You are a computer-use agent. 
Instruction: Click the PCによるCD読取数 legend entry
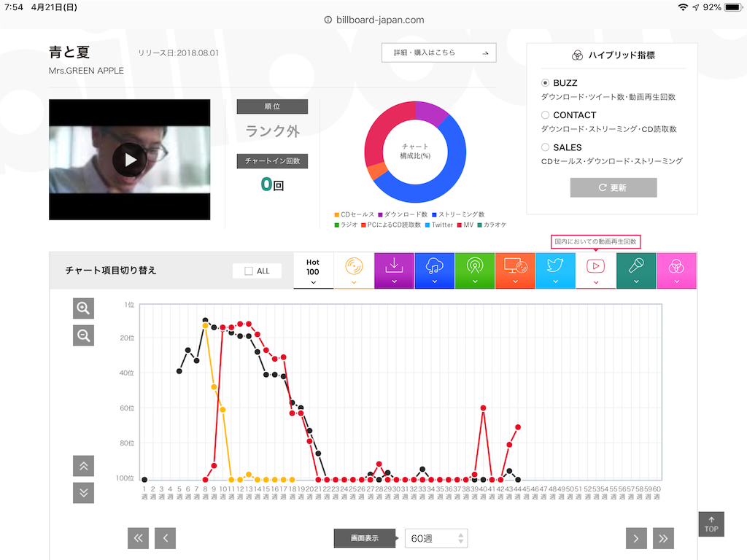pos(391,225)
